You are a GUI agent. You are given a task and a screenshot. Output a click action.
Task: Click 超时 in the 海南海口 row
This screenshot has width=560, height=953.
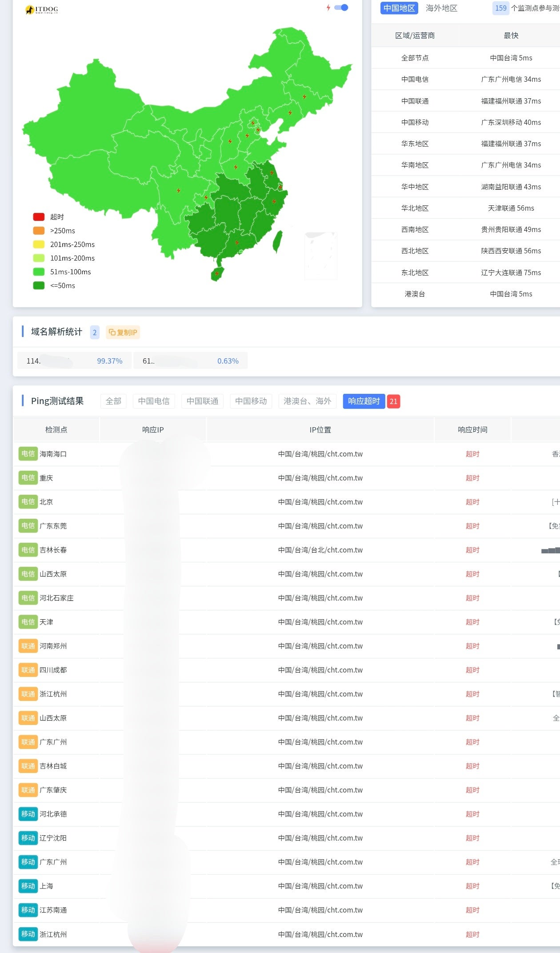472,454
